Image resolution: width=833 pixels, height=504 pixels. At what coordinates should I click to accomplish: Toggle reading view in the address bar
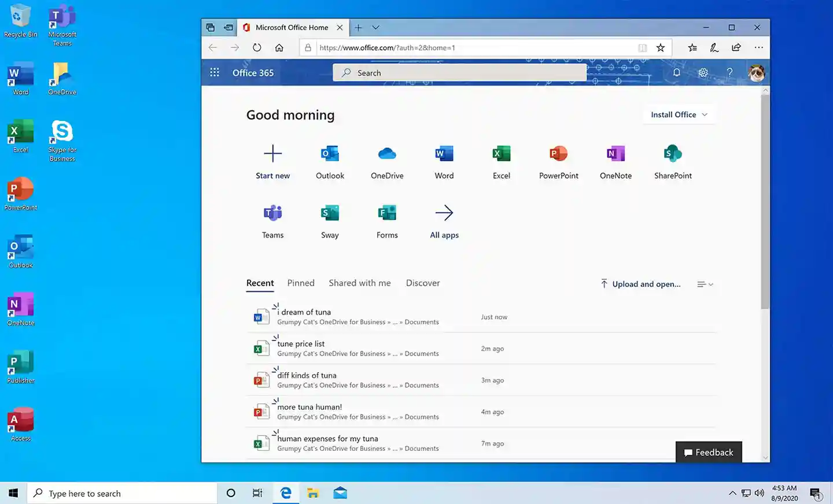pyautogui.click(x=642, y=48)
